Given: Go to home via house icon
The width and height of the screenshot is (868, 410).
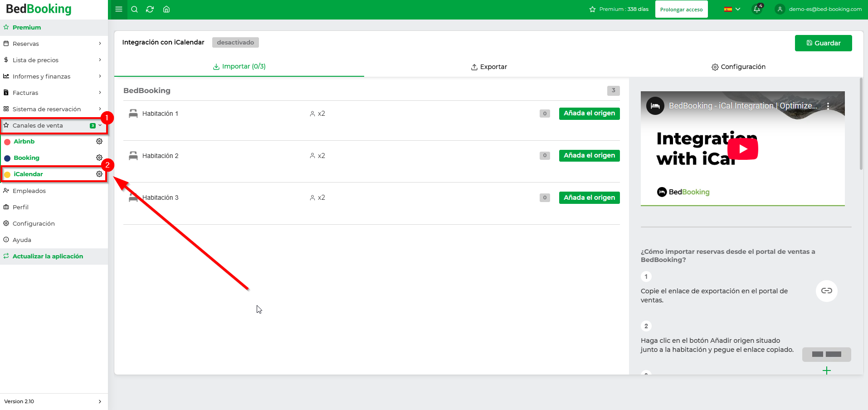Looking at the screenshot, I should coord(166,9).
